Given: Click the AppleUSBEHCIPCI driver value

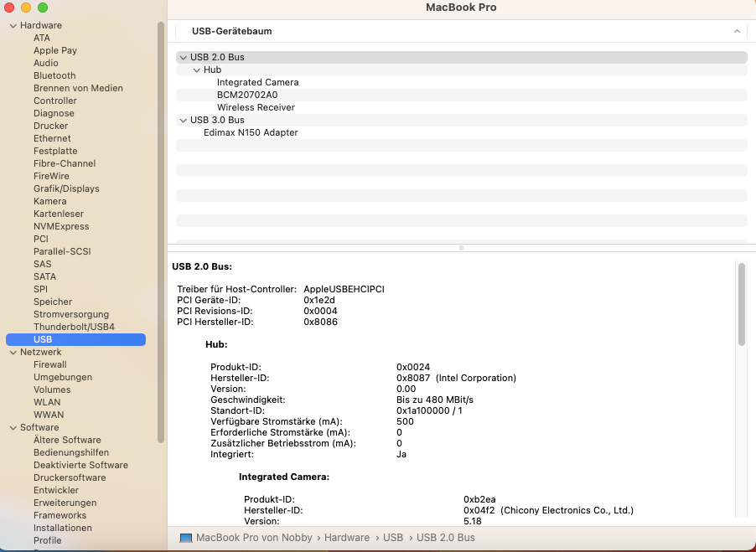Looking at the screenshot, I should pyautogui.click(x=344, y=290).
